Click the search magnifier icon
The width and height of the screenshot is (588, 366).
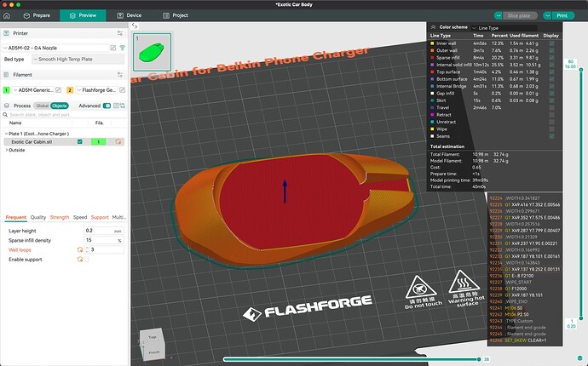pyautogui.click(x=5, y=115)
